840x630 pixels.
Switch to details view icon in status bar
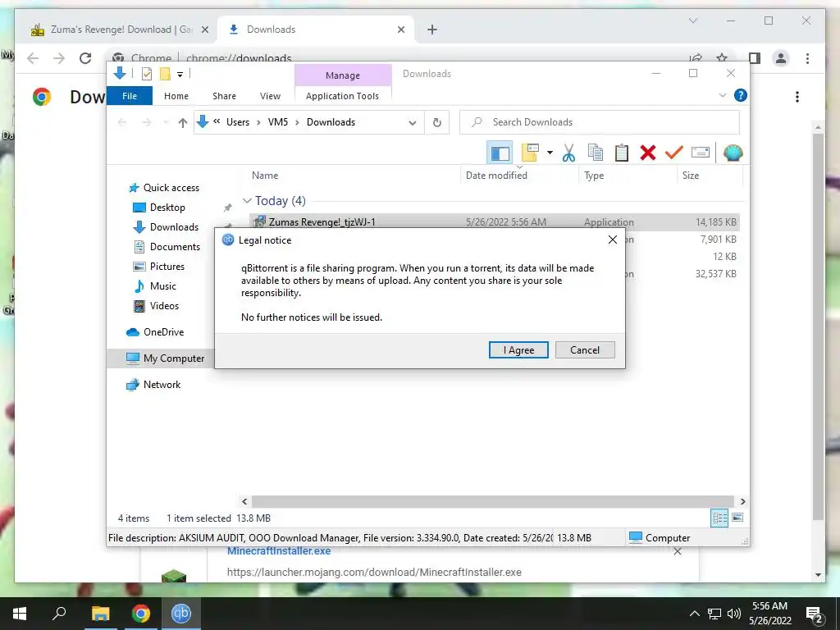[719, 518]
